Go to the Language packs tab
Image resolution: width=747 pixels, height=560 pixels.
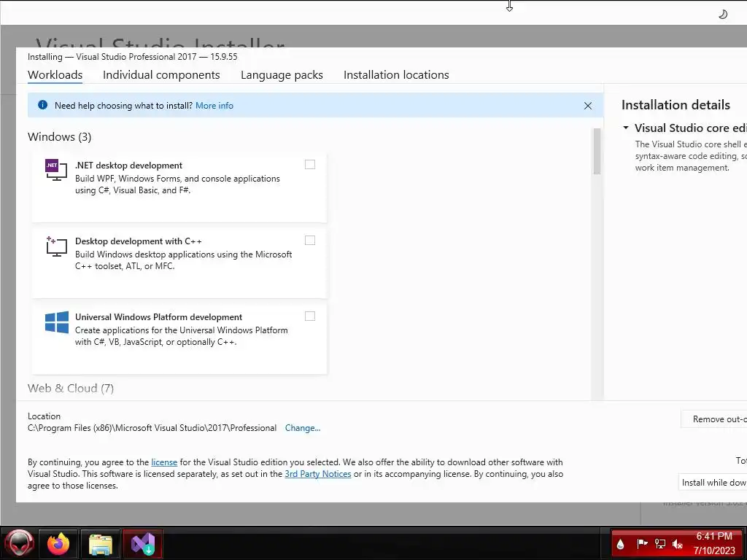(282, 75)
